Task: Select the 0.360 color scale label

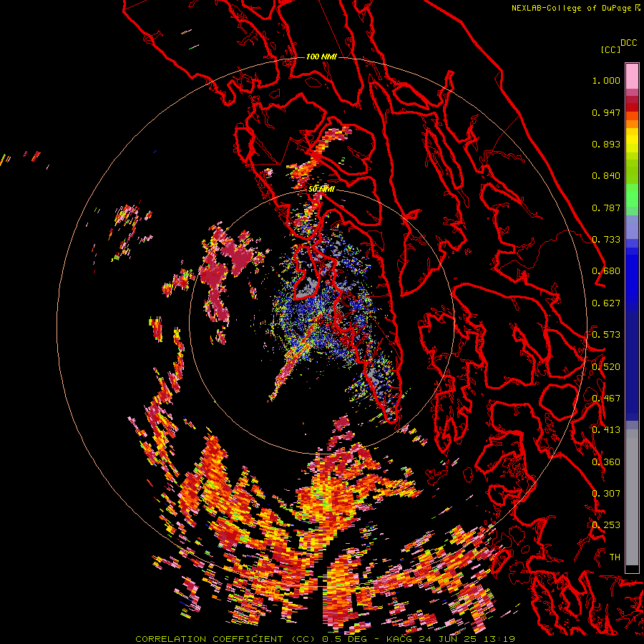Action: [x=606, y=462]
